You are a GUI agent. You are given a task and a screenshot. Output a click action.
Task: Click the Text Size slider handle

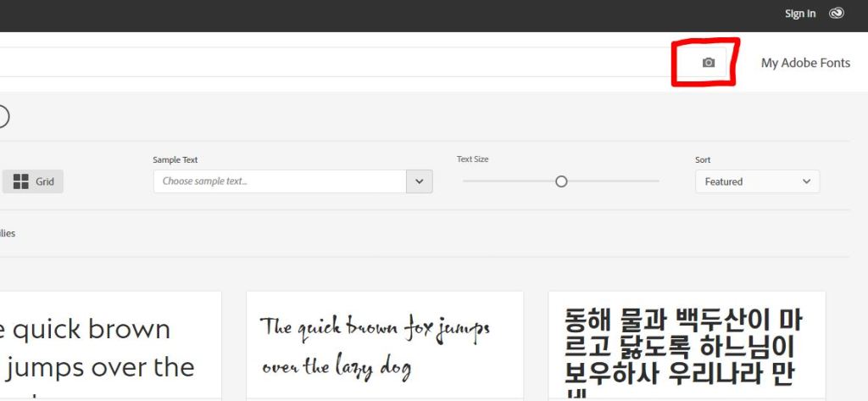click(560, 181)
